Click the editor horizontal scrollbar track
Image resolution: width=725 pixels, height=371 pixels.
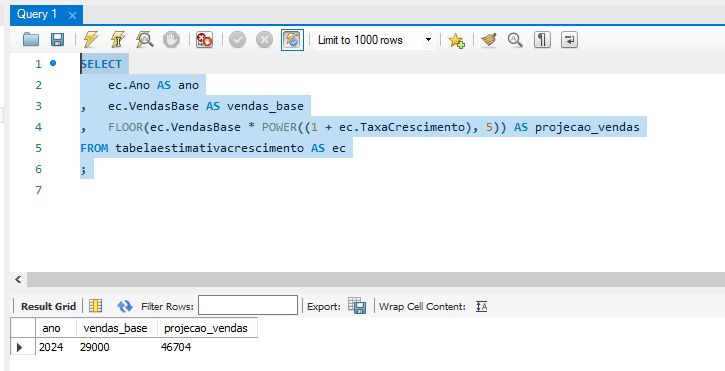(x=375, y=279)
